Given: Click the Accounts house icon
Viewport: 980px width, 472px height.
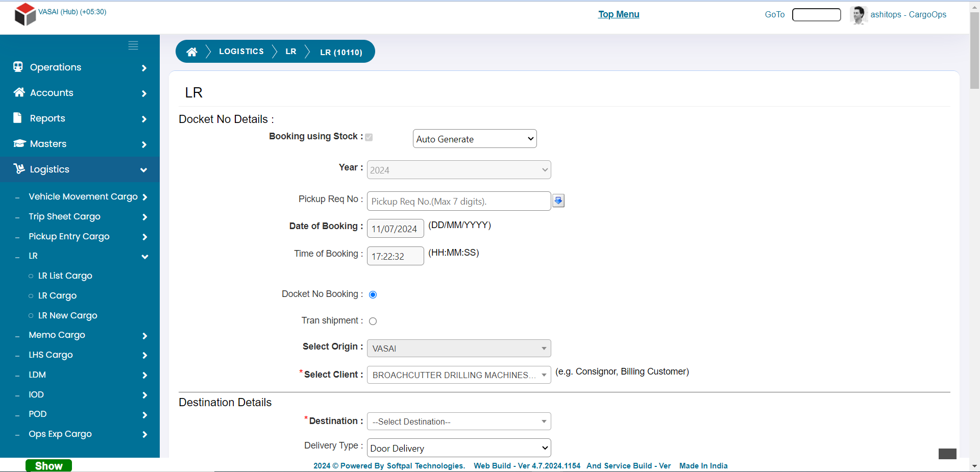Looking at the screenshot, I should pyautogui.click(x=19, y=92).
